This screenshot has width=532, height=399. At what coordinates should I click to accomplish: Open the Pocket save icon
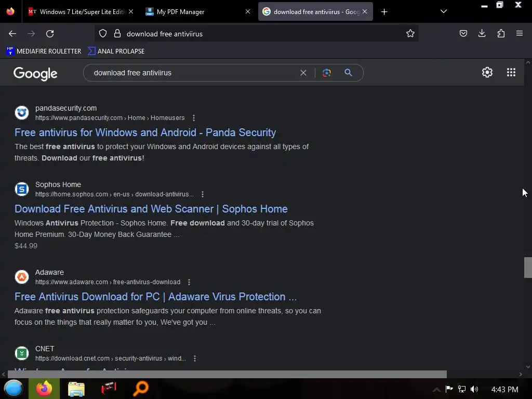[463, 33]
